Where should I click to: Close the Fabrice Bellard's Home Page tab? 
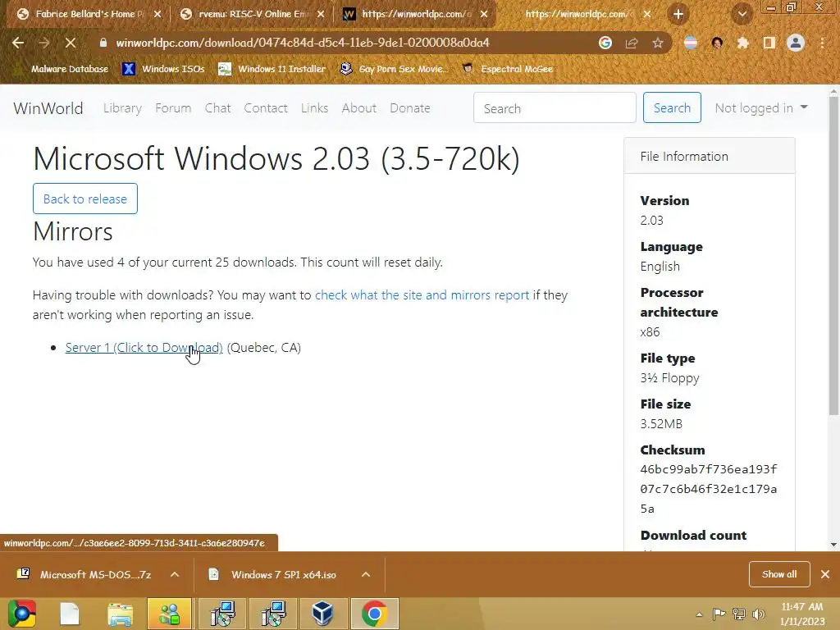[157, 15]
